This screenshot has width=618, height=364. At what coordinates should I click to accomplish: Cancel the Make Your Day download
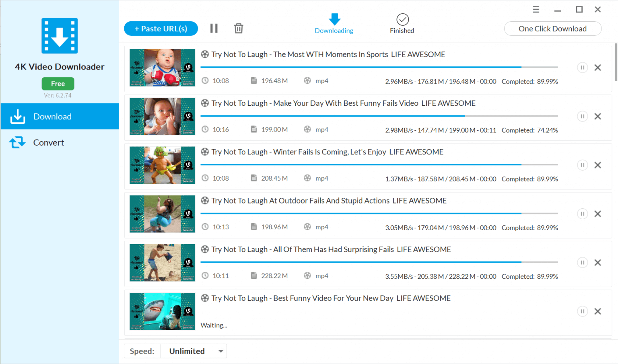tap(598, 116)
